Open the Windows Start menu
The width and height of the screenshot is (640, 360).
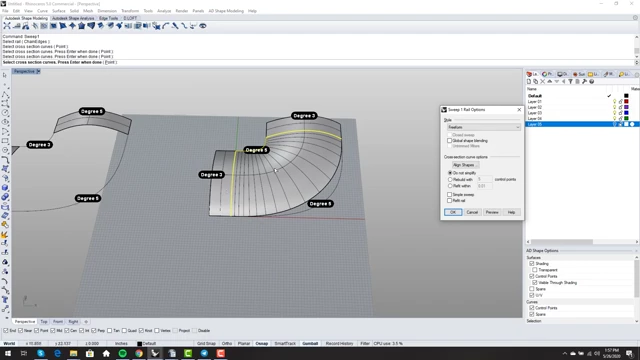[x=8, y=353]
